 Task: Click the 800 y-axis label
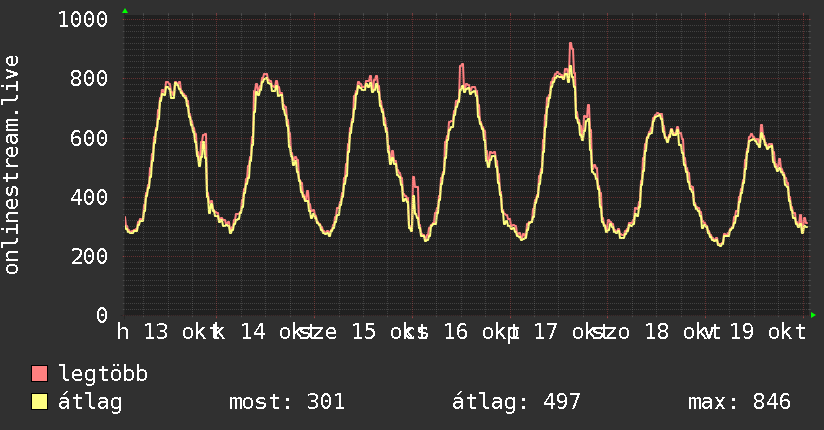click(89, 78)
